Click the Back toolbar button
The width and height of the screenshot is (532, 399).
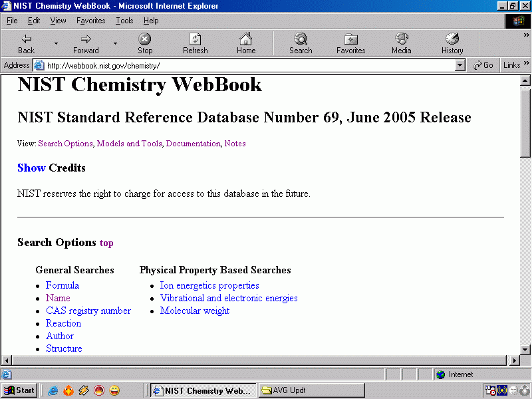point(26,43)
